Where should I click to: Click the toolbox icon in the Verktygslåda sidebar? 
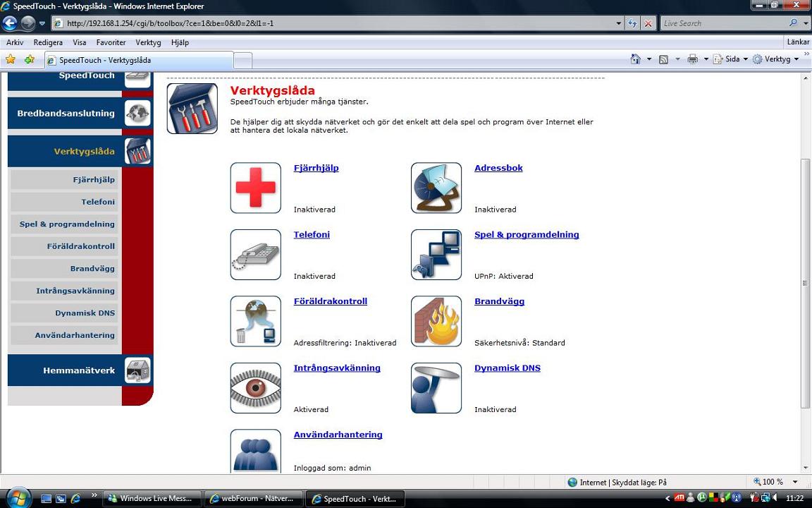[x=137, y=152]
